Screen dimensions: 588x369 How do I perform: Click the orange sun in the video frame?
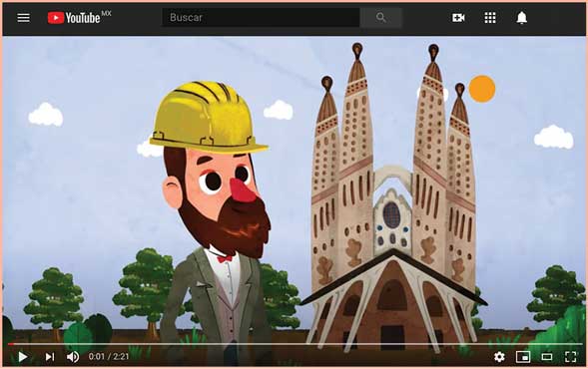click(x=482, y=89)
